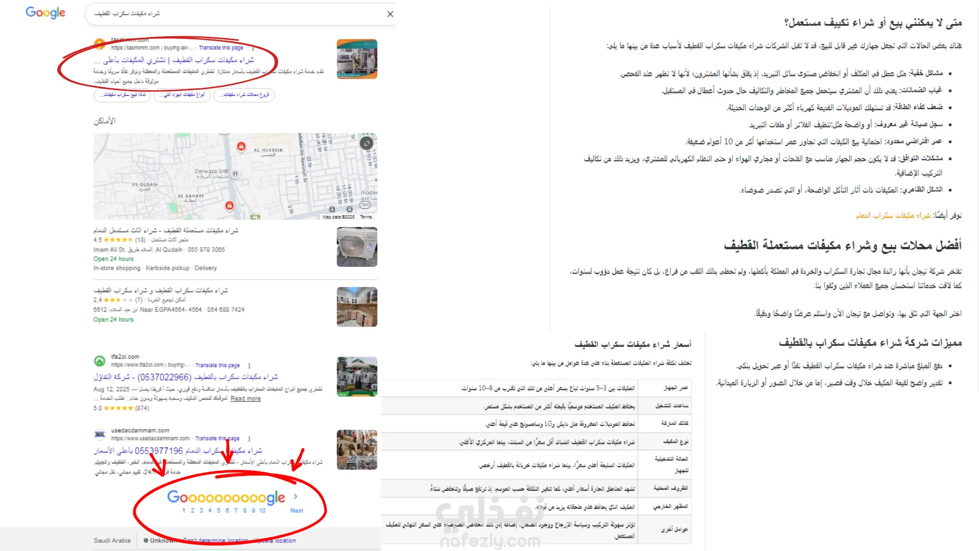Go to results page 2
The height and width of the screenshot is (551, 980).
pos(192,511)
